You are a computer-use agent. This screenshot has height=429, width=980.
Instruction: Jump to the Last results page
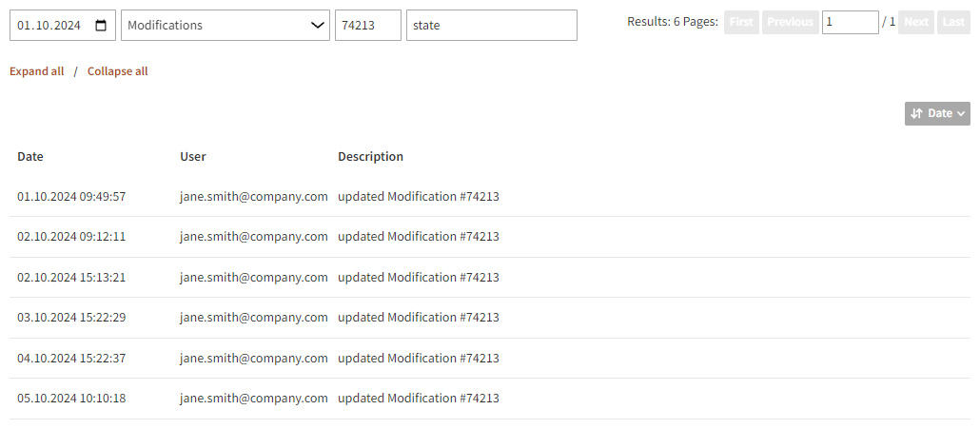952,22
